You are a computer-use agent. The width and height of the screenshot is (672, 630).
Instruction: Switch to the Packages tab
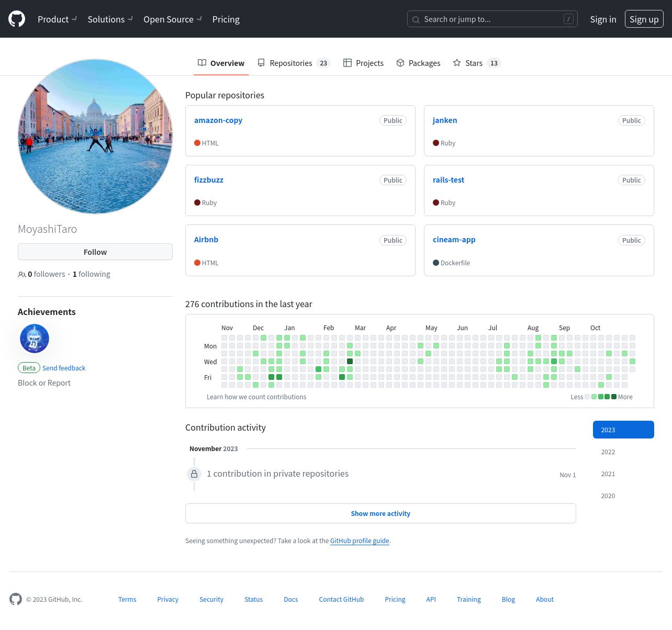coord(418,63)
